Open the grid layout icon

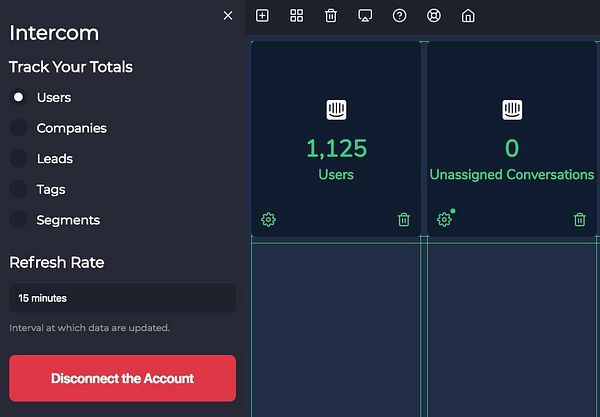point(297,16)
